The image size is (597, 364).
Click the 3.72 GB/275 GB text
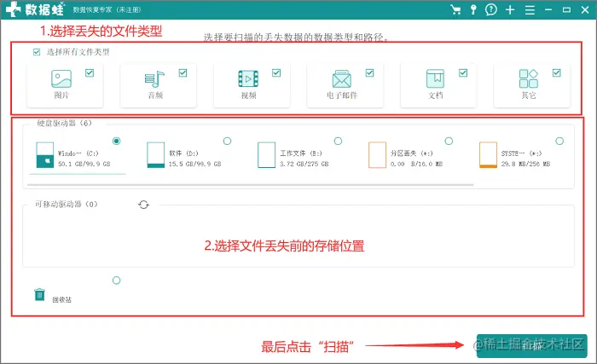coord(304,164)
